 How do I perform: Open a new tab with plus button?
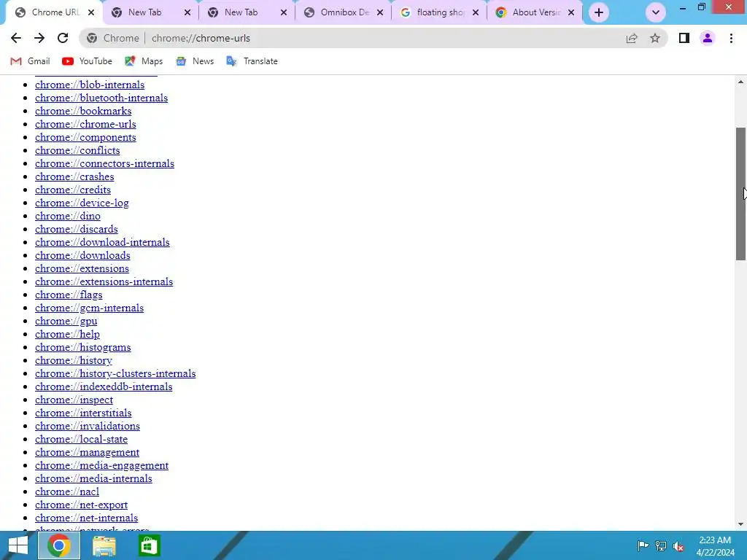point(599,12)
